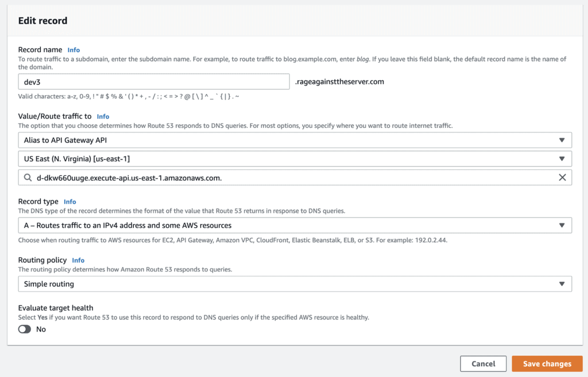Open the Alias to API Gateway API dropdown
This screenshot has width=588, height=377.
[295, 140]
